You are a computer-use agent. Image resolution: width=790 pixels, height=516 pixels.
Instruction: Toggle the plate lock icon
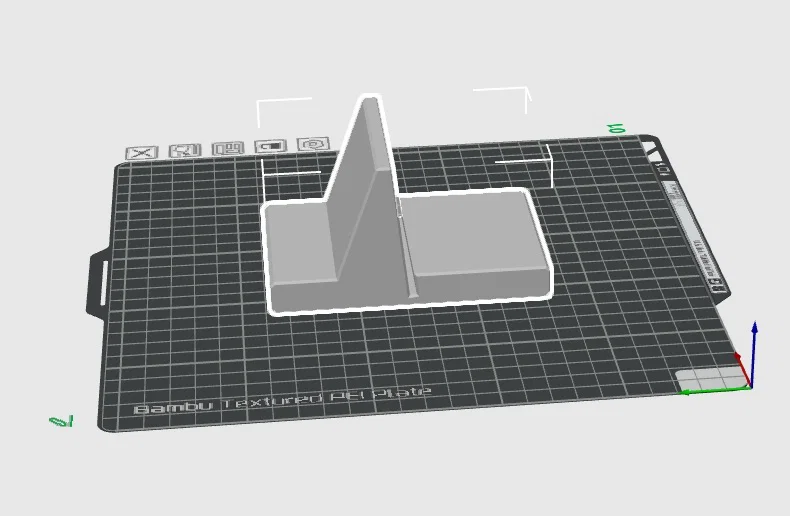pos(271,146)
